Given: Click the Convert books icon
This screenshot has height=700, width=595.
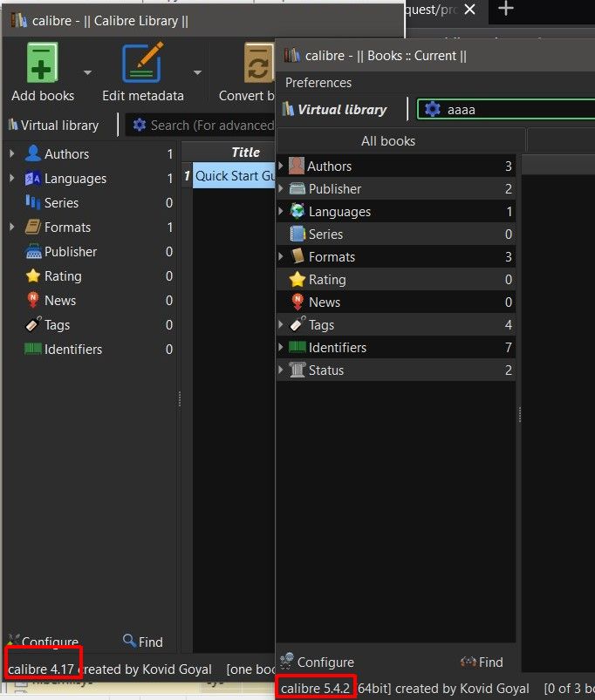Looking at the screenshot, I should point(258,63).
